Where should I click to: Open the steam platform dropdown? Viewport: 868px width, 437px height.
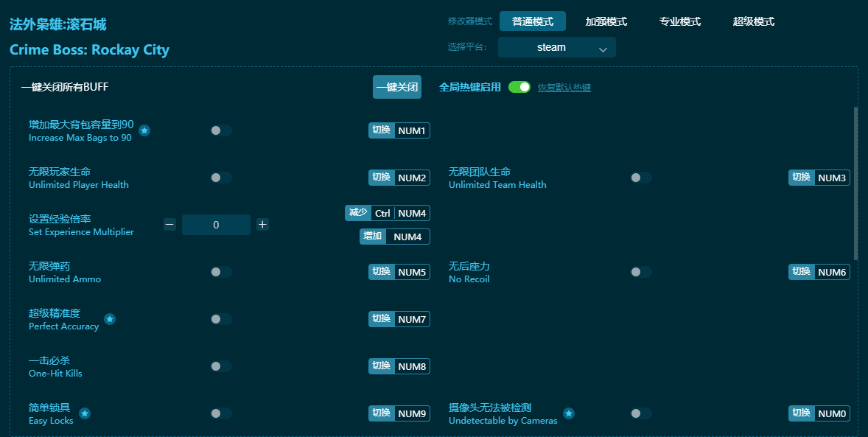click(x=556, y=47)
